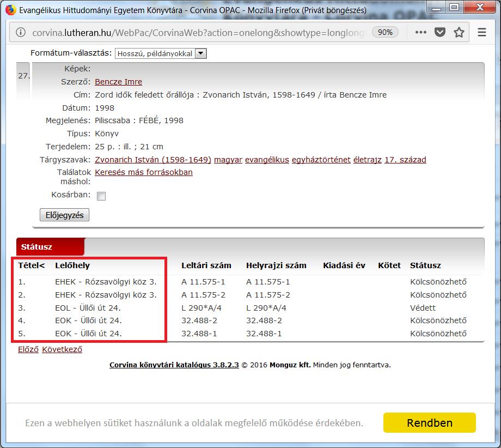Open the Firefox hamburger menu
The height and width of the screenshot is (448, 501).
[x=482, y=32]
